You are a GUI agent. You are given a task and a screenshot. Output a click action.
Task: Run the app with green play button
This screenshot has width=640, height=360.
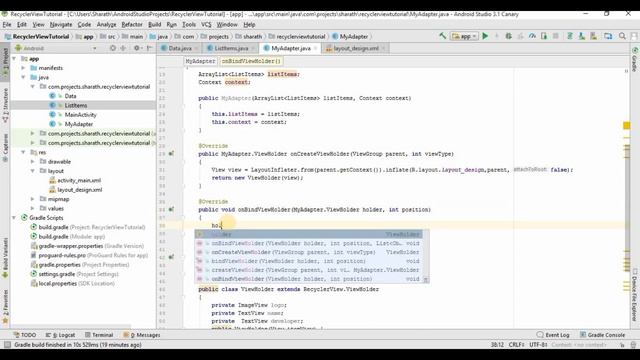pyautogui.click(x=485, y=36)
